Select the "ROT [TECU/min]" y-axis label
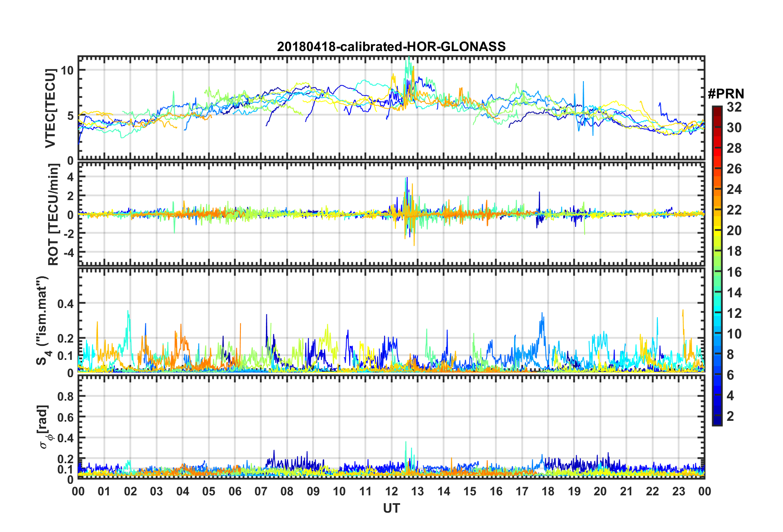The width and height of the screenshot is (783, 532). 54,215
